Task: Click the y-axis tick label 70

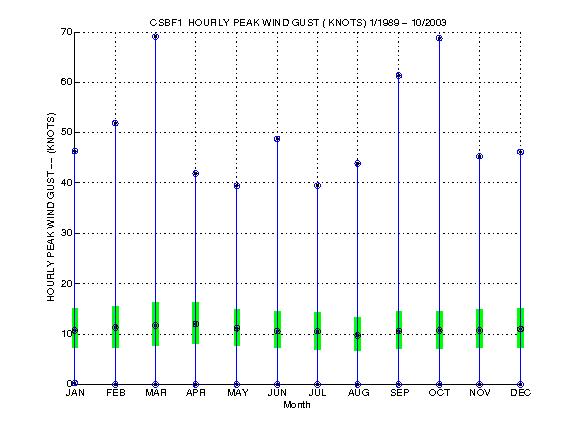Action: (67, 32)
